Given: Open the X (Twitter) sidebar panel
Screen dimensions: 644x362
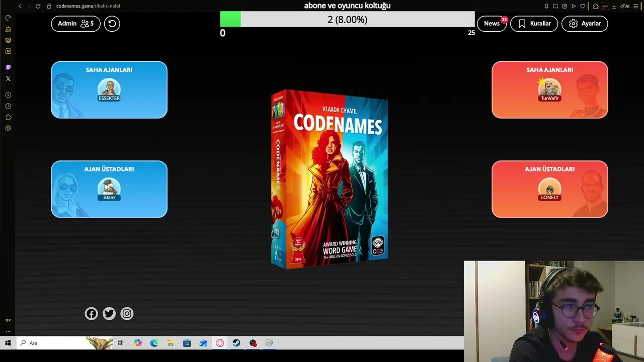Looking at the screenshot, I should [8, 78].
